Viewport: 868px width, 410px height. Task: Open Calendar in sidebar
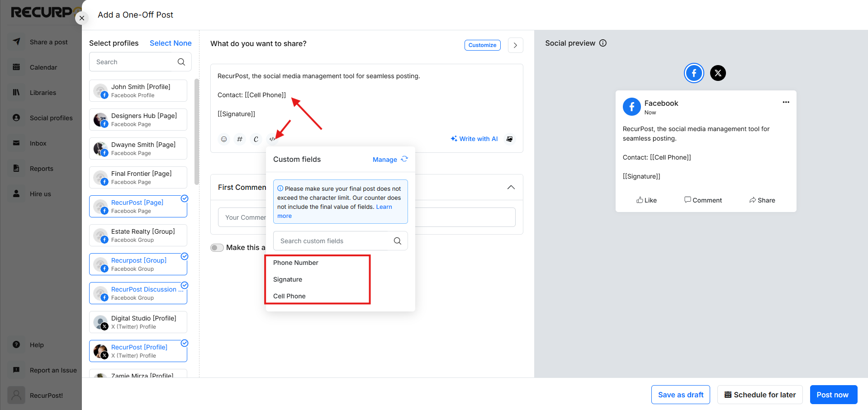click(x=41, y=67)
